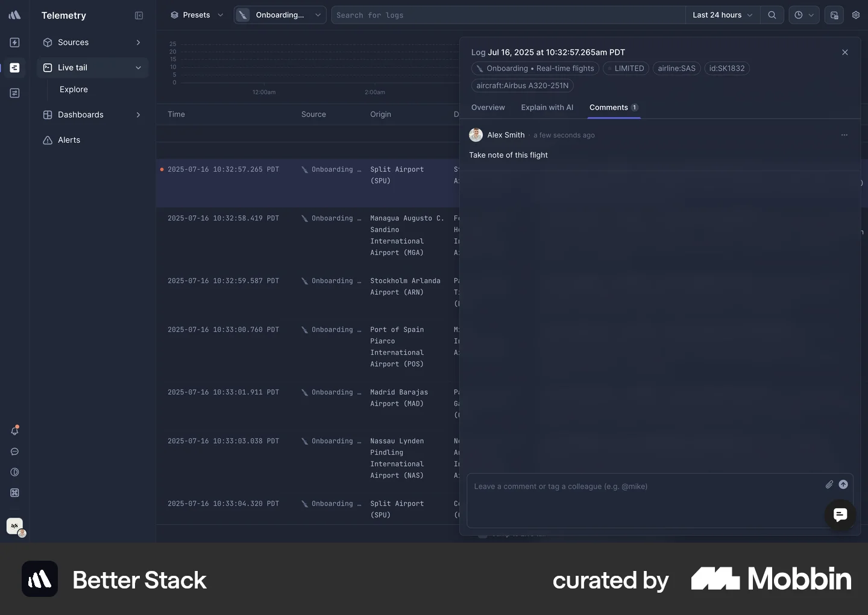868x615 pixels.
Task: Expand the Sources section
Action: 92,42
